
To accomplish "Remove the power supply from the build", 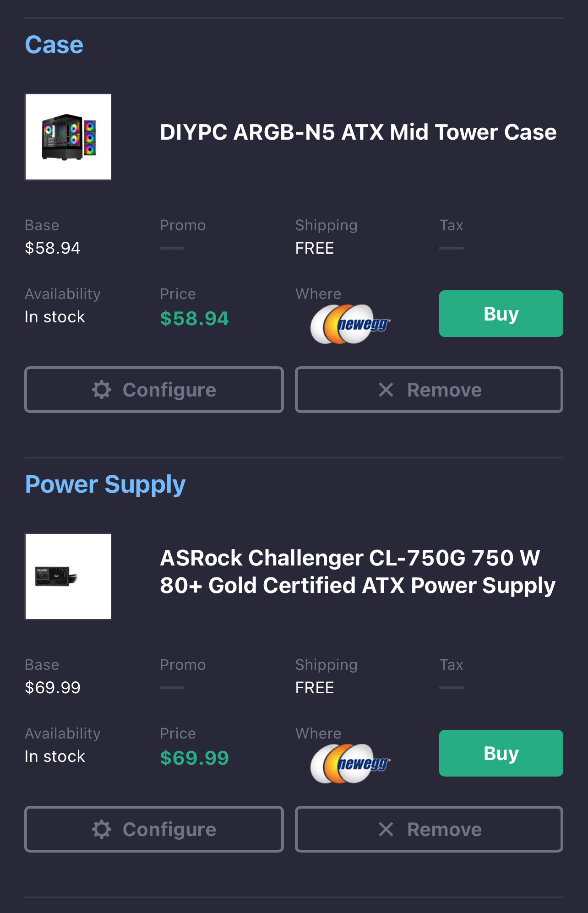I will point(429,829).
